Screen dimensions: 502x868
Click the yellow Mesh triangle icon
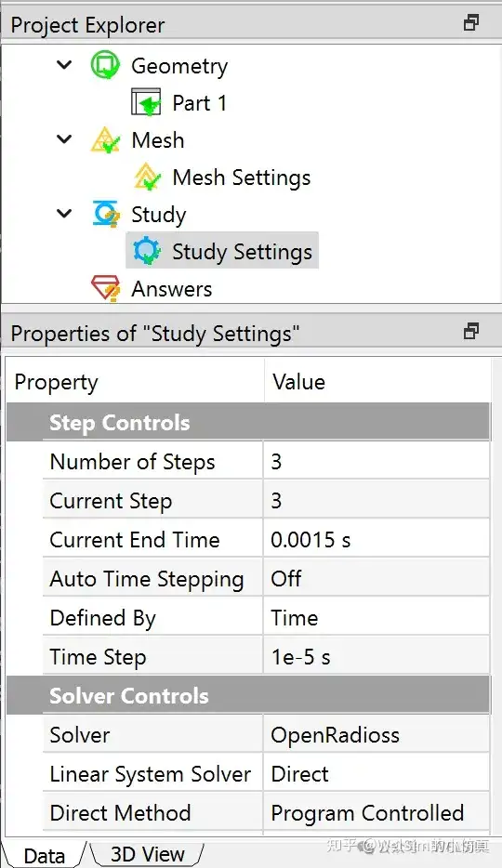(105, 140)
